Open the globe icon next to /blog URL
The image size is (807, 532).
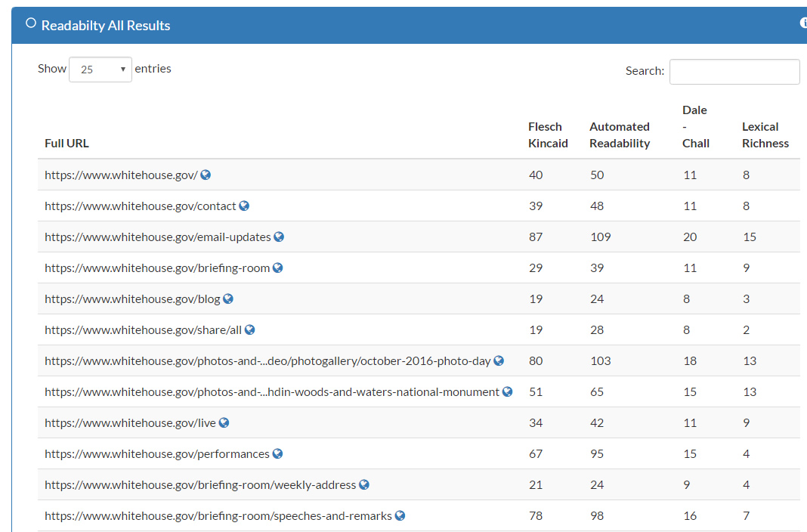tap(228, 299)
